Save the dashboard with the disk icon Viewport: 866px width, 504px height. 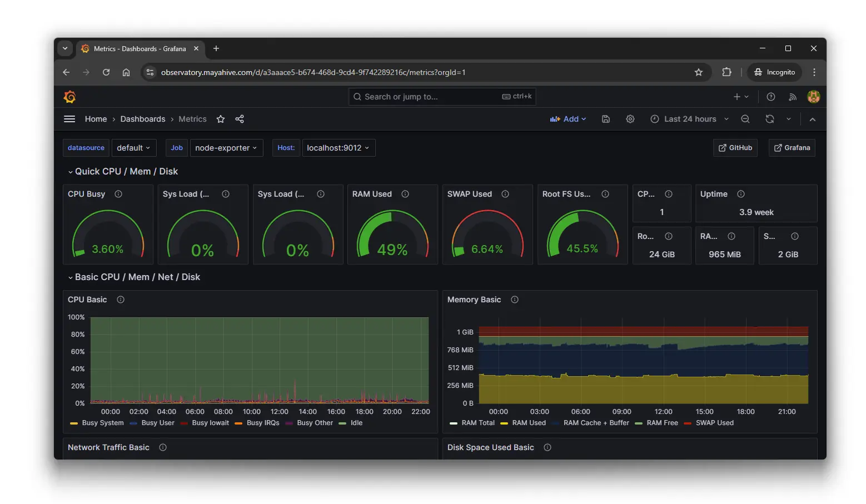click(x=606, y=119)
